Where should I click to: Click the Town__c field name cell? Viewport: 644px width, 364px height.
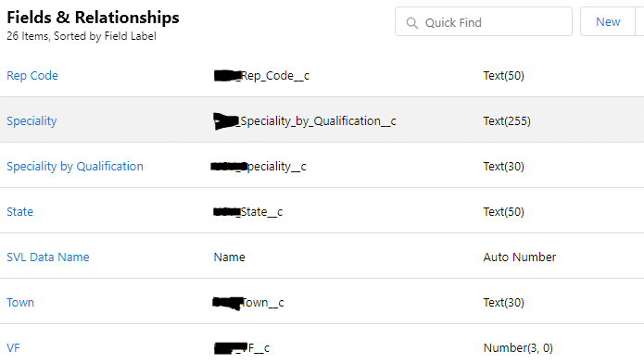248,303
